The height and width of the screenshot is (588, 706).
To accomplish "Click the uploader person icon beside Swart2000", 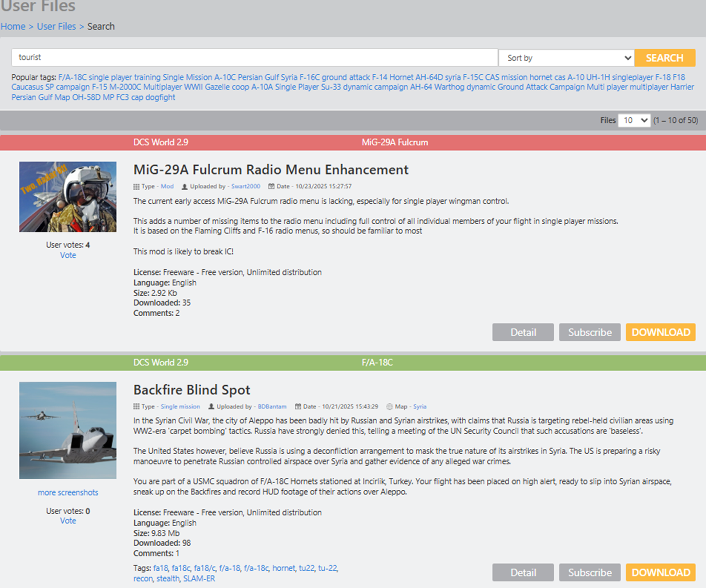I will click(x=185, y=187).
